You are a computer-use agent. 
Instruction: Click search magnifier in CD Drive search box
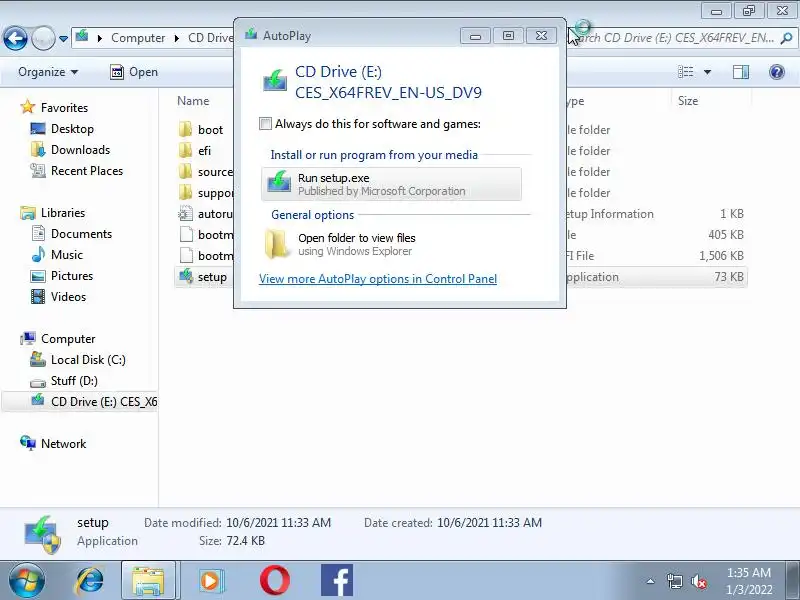786,38
